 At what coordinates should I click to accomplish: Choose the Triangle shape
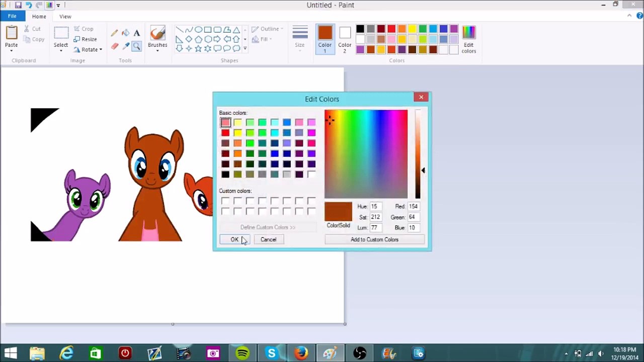236,30
